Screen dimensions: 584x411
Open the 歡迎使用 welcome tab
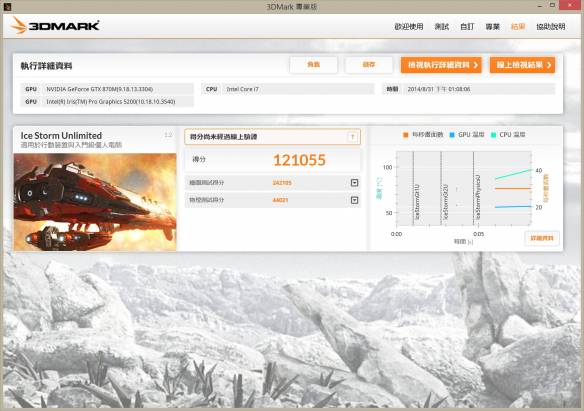409,27
